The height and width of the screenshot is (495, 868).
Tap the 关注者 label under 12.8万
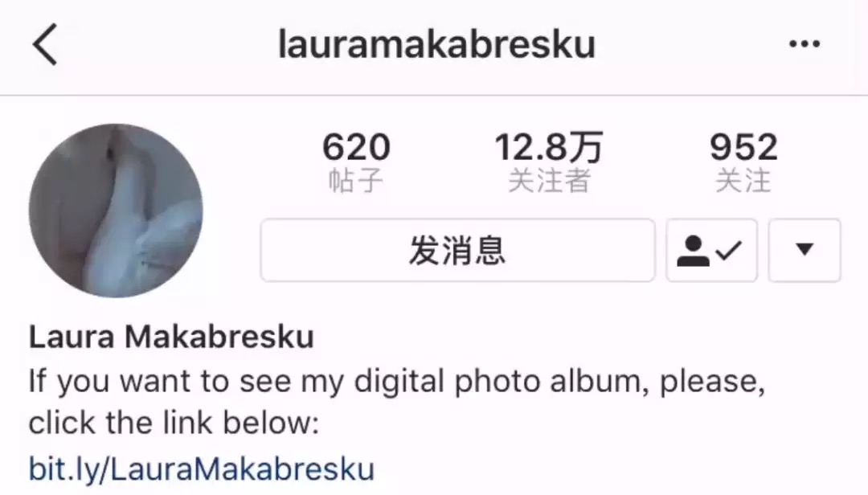(549, 181)
